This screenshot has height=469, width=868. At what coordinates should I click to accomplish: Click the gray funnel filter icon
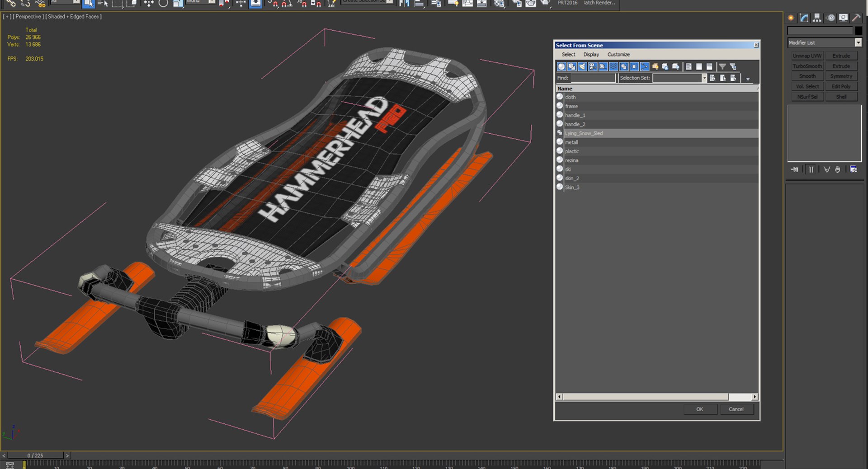click(722, 66)
